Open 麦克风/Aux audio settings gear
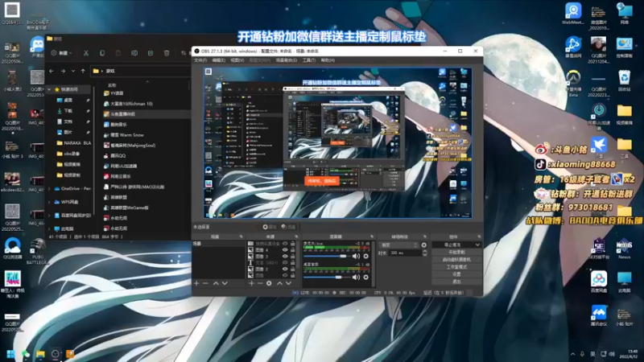This screenshot has height=362, width=644. [366, 257]
